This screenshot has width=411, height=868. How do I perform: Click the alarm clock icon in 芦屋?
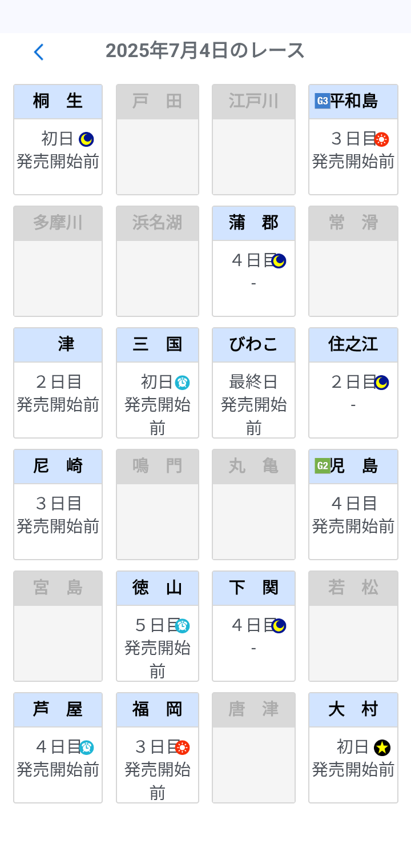[x=86, y=748]
